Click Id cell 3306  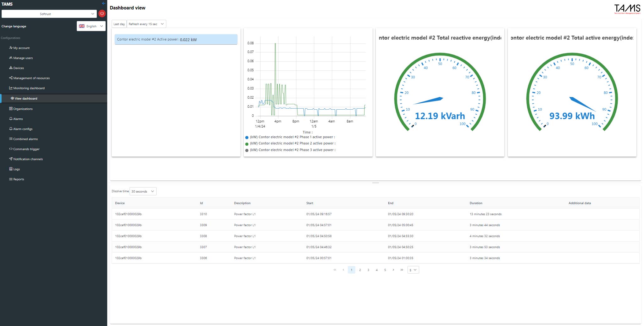click(x=203, y=258)
